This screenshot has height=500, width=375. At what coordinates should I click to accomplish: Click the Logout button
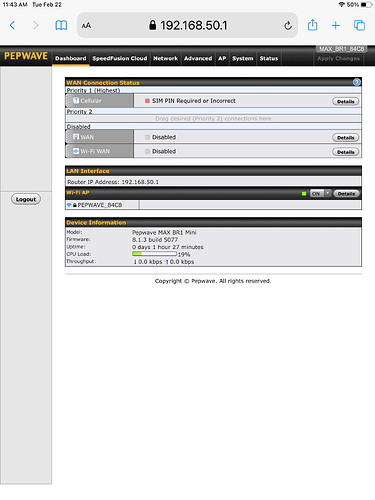pyautogui.click(x=26, y=199)
